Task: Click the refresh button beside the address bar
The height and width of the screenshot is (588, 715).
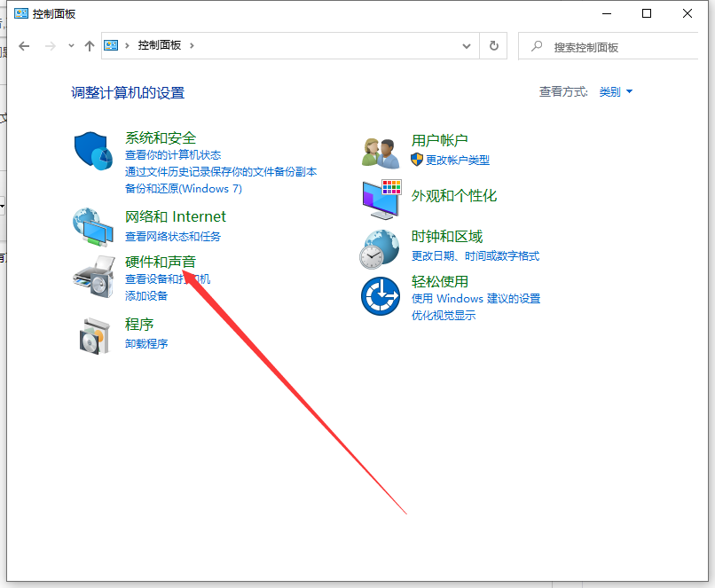Action: [x=493, y=46]
